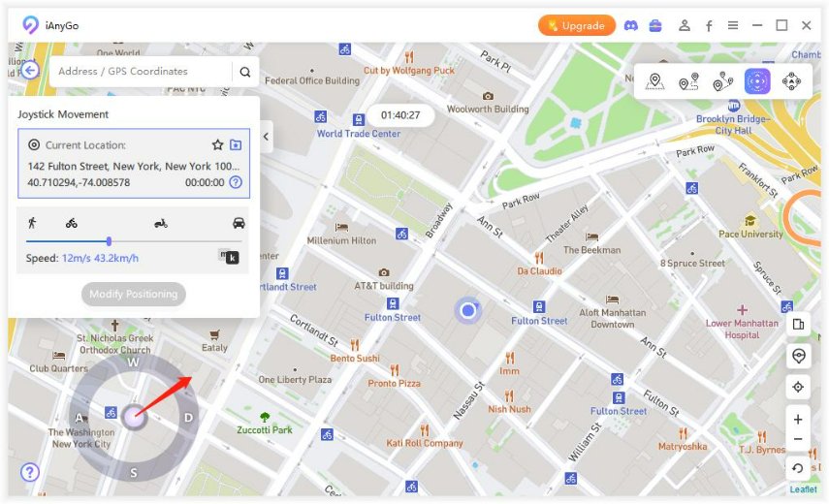Open the hamburger main menu
The height and width of the screenshot is (504, 829).
pos(733,26)
